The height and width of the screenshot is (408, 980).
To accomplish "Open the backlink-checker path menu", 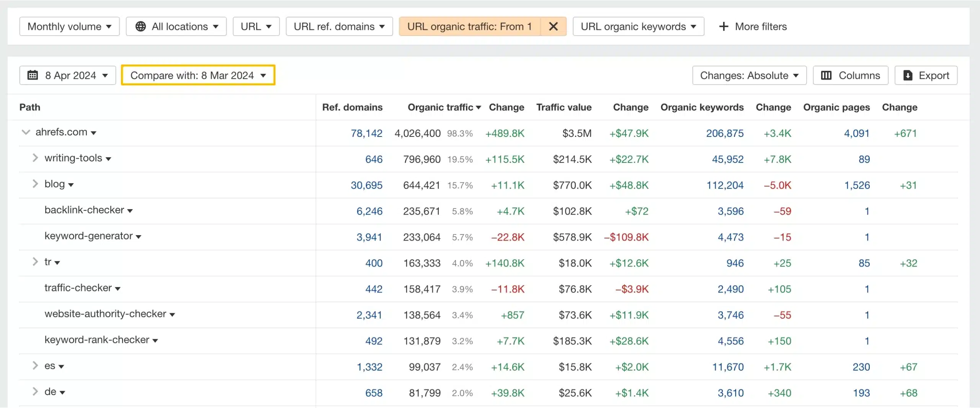I will (130, 211).
